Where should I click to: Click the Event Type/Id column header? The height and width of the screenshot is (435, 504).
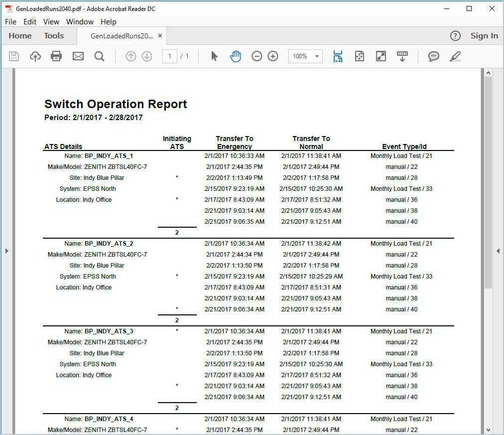(404, 146)
